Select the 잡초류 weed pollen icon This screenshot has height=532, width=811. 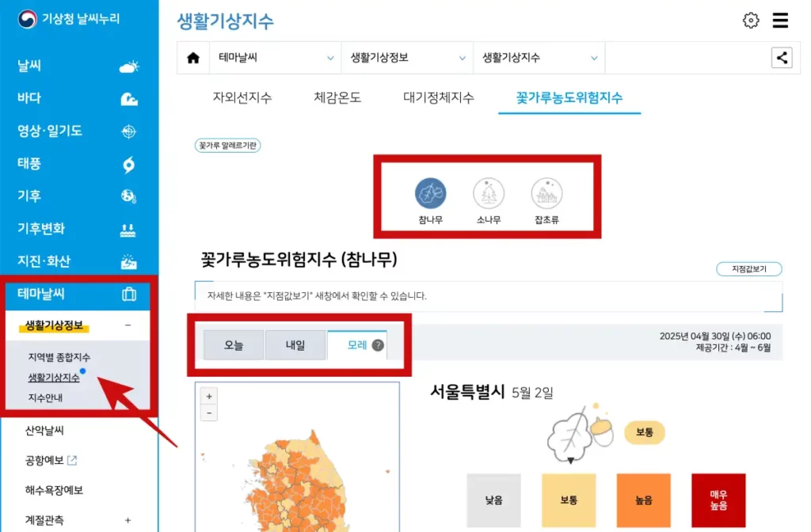tap(546, 193)
